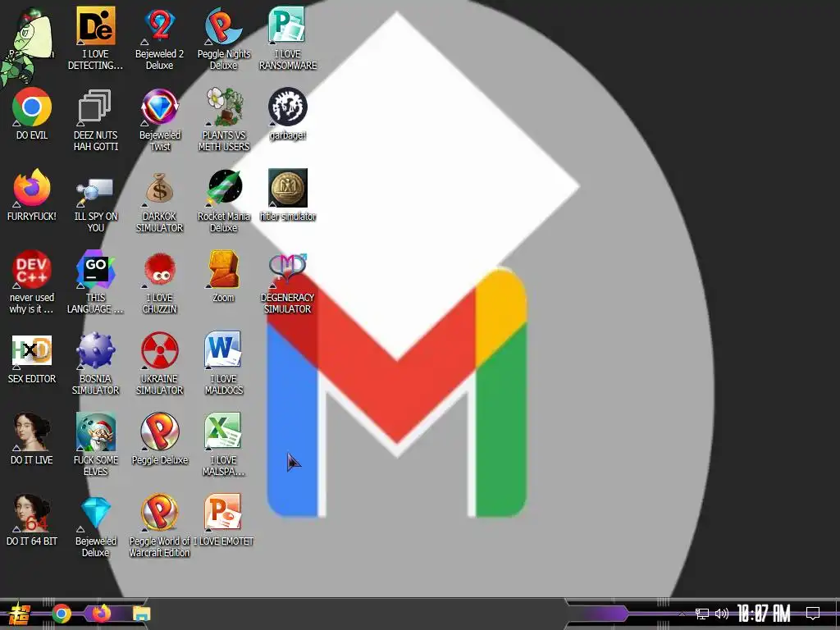Expand the hidden system tray icons
The width and height of the screenshot is (840, 630).
tap(682, 614)
